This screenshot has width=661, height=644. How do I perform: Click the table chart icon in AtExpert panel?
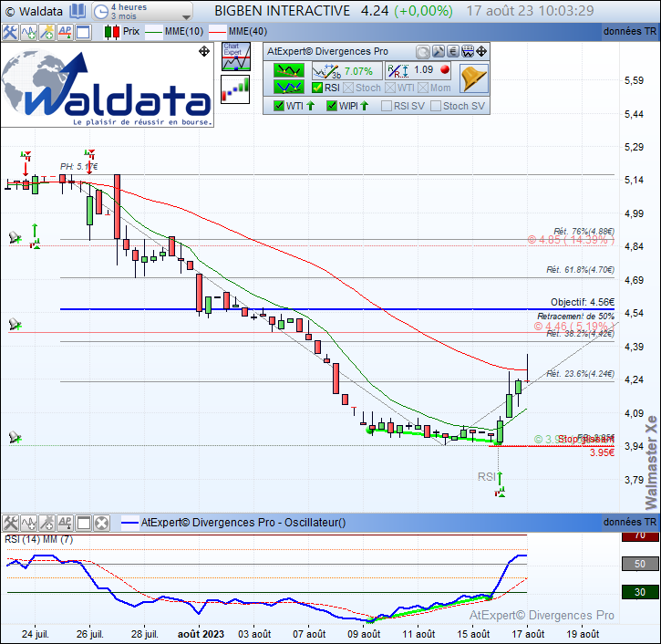(467, 52)
